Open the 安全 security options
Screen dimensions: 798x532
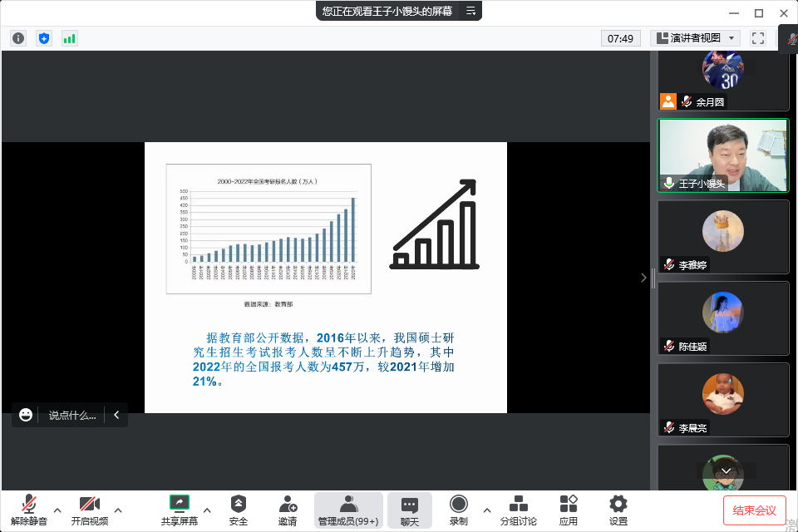coord(239,510)
